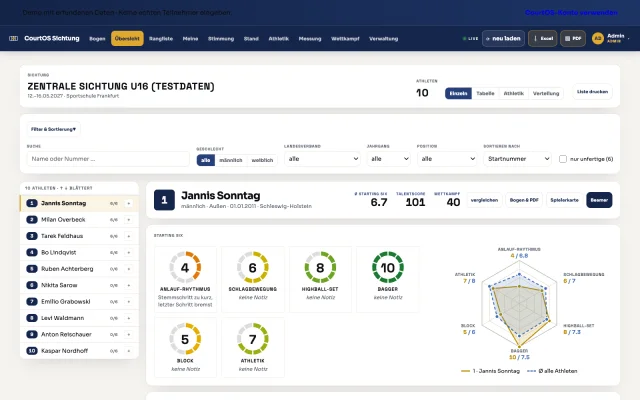Click the small button in Tarek Feldhaus row

click(129, 236)
